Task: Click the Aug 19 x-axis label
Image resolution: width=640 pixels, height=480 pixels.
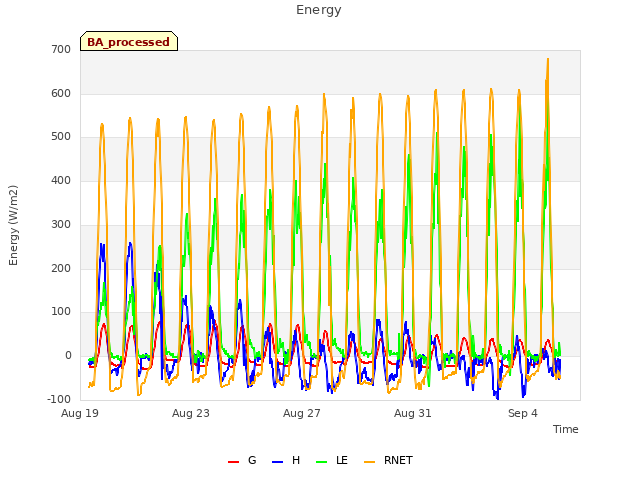Action: point(80,413)
